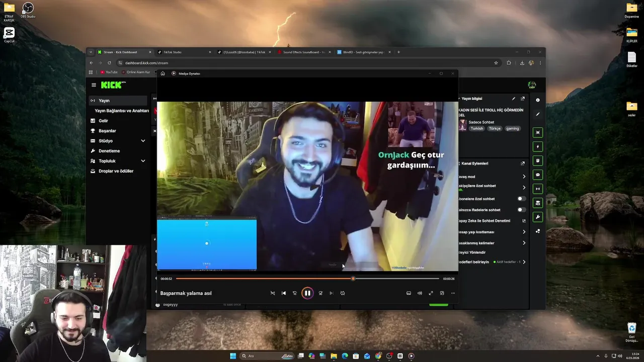Bookmark this page with star icon

tap(496, 63)
